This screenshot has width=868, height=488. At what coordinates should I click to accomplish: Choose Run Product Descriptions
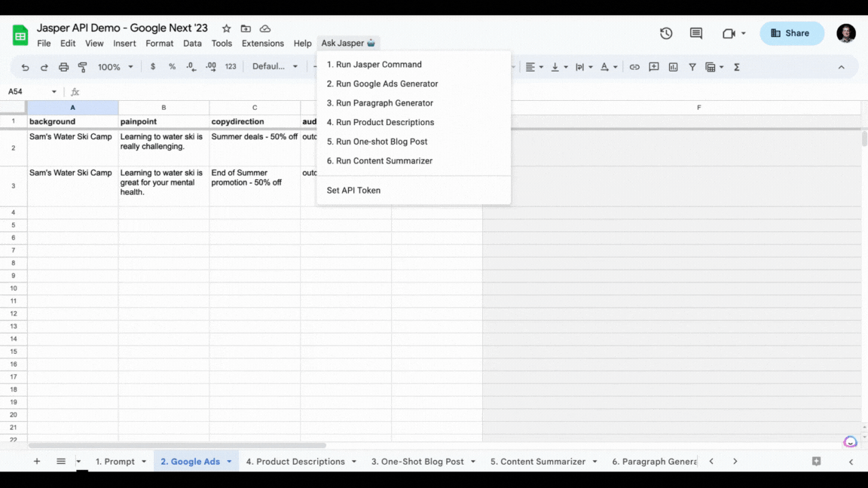click(414, 122)
